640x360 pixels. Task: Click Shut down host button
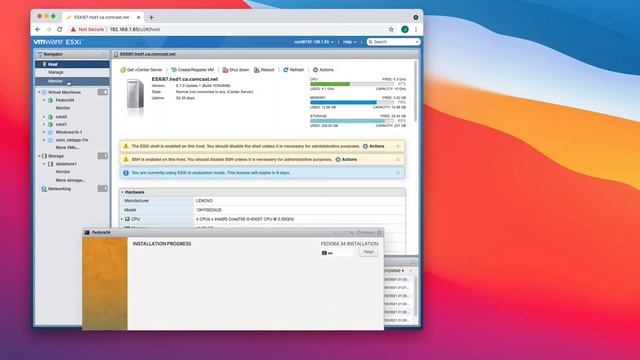pyautogui.click(x=236, y=70)
